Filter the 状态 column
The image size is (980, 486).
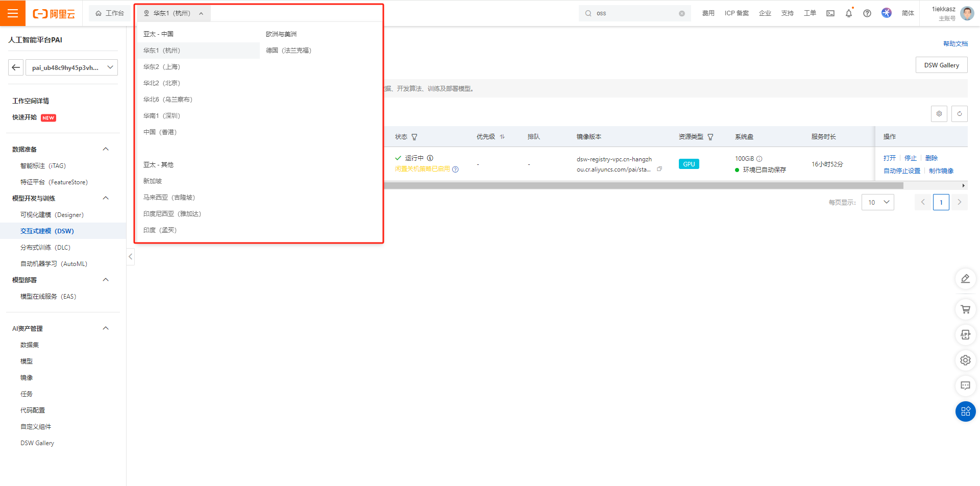(414, 137)
